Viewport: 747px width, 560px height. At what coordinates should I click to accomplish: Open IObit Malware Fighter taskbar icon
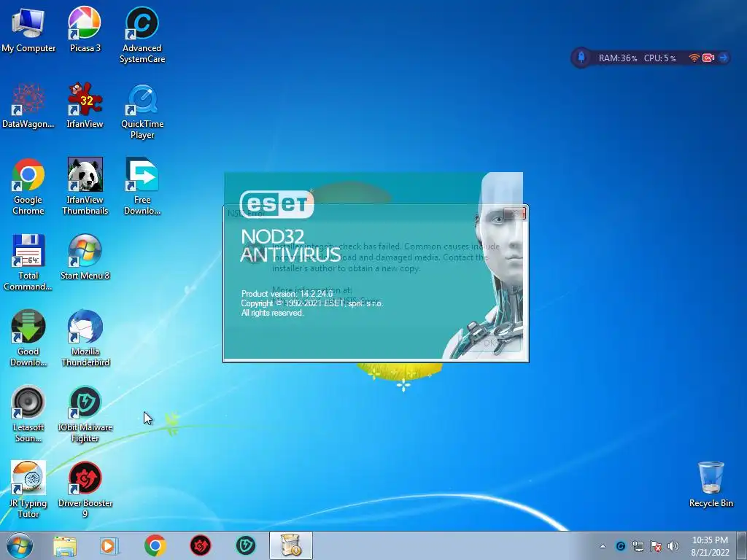[x=246, y=545]
